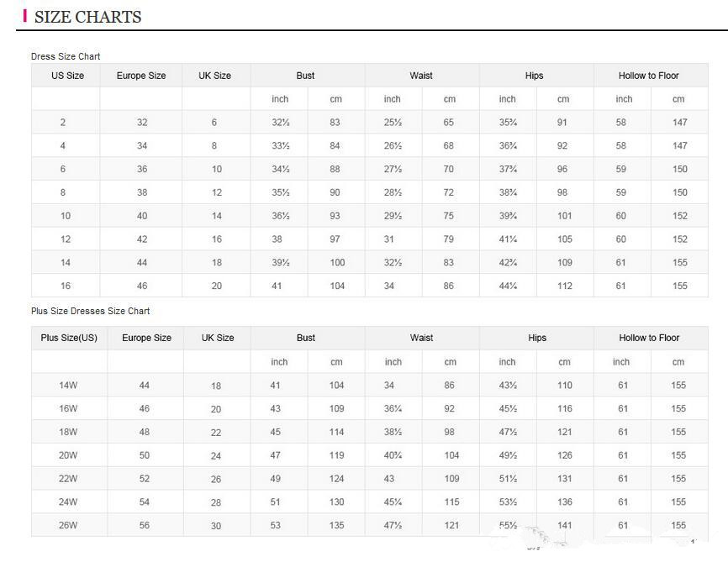Click the Plus Size(US) column header

click(x=71, y=338)
